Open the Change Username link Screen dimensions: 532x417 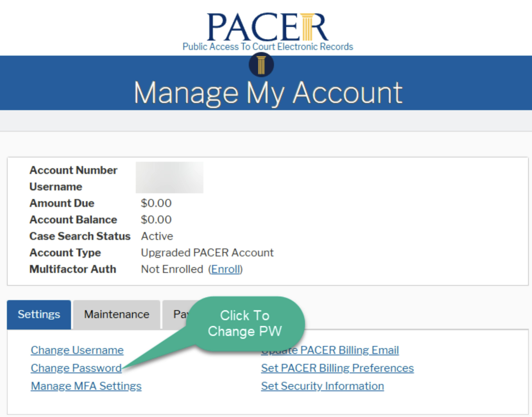pos(77,350)
